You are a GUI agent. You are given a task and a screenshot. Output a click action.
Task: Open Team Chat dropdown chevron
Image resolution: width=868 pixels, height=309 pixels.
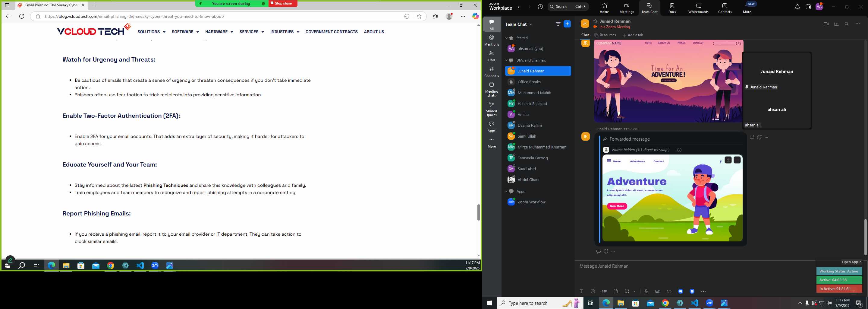(x=531, y=24)
